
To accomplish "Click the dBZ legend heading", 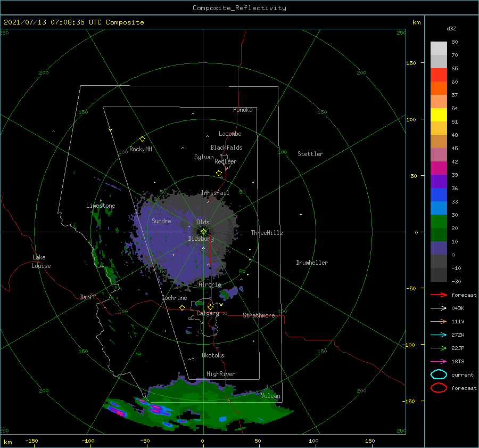I will (451, 28).
